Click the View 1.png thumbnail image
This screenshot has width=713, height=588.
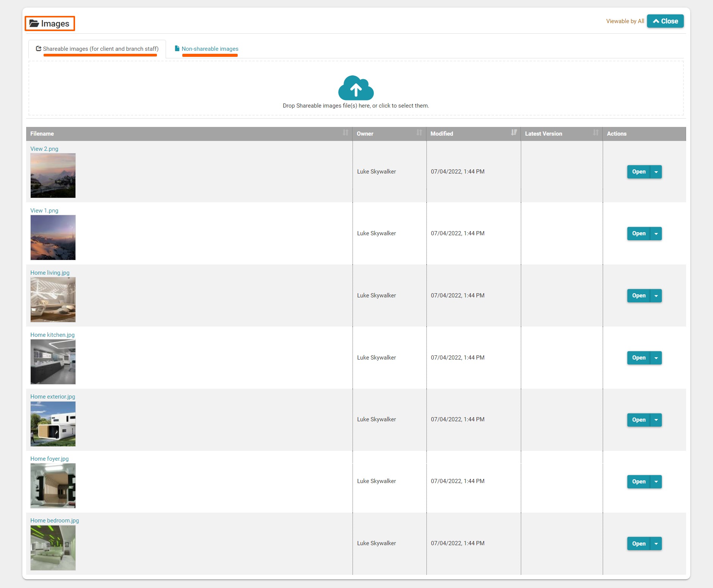pos(53,238)
